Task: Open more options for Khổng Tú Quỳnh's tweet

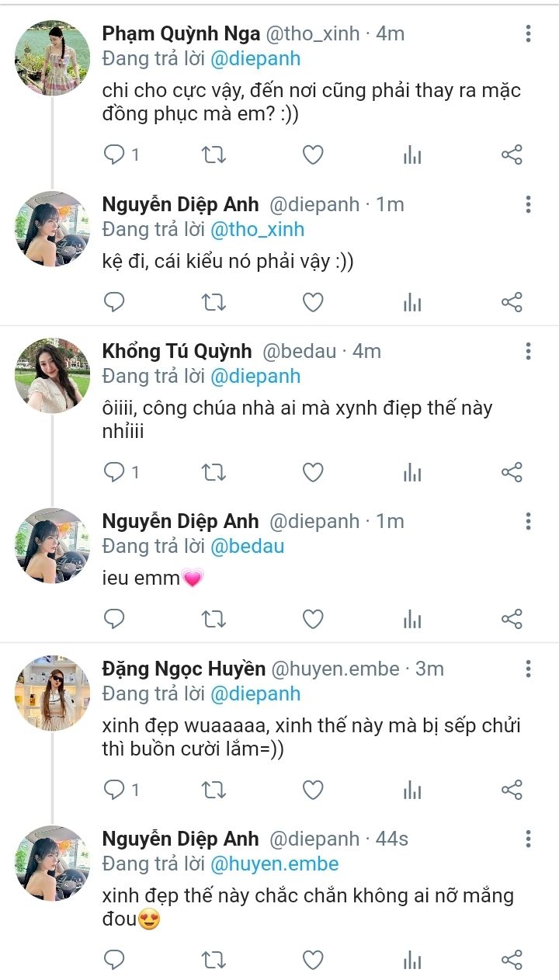Action: (x=528, y=351)
